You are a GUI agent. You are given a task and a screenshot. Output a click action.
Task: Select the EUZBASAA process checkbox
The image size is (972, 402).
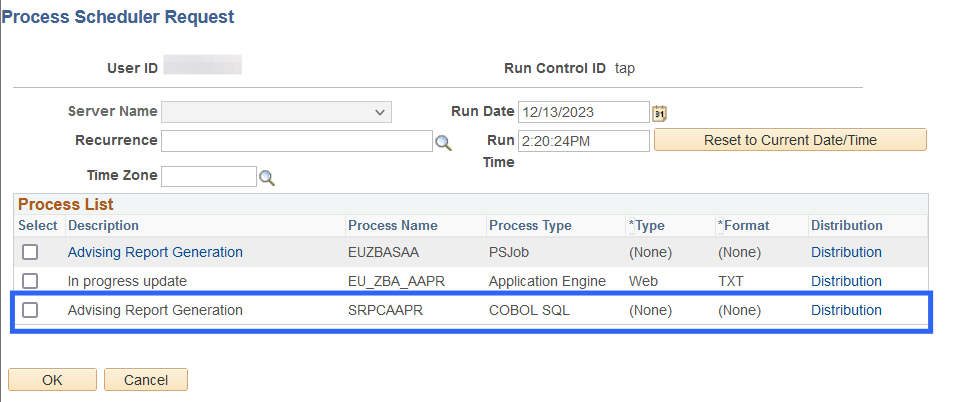(30, 252)
